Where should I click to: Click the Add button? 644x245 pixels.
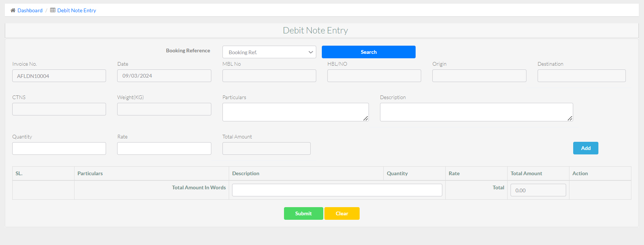(585, 148)
